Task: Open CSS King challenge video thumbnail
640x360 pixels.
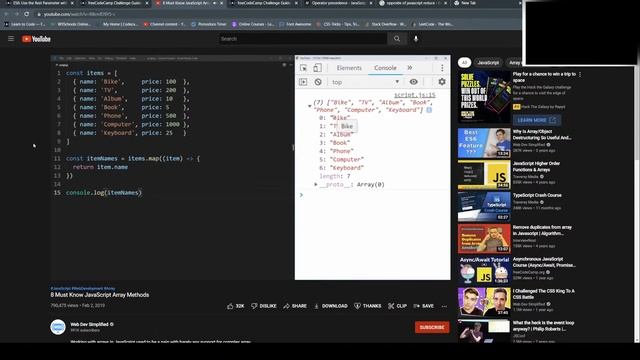Action: [x=484, y=302]
